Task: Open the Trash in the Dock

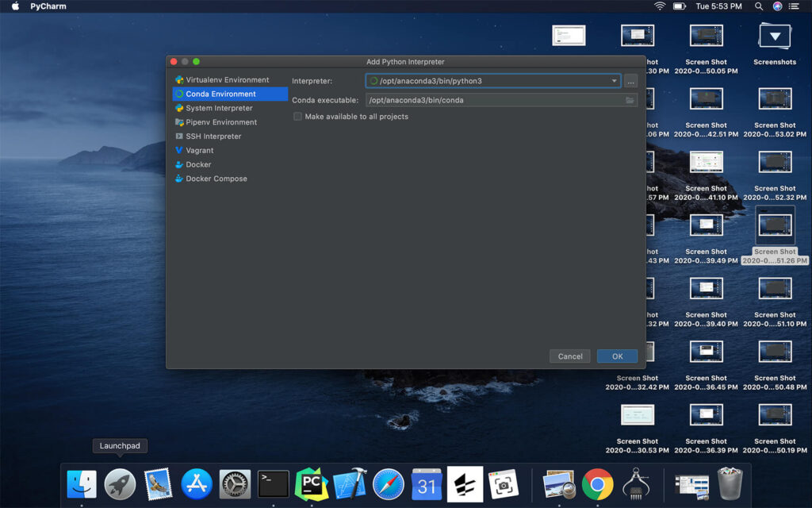Action: tap(730, 484)
